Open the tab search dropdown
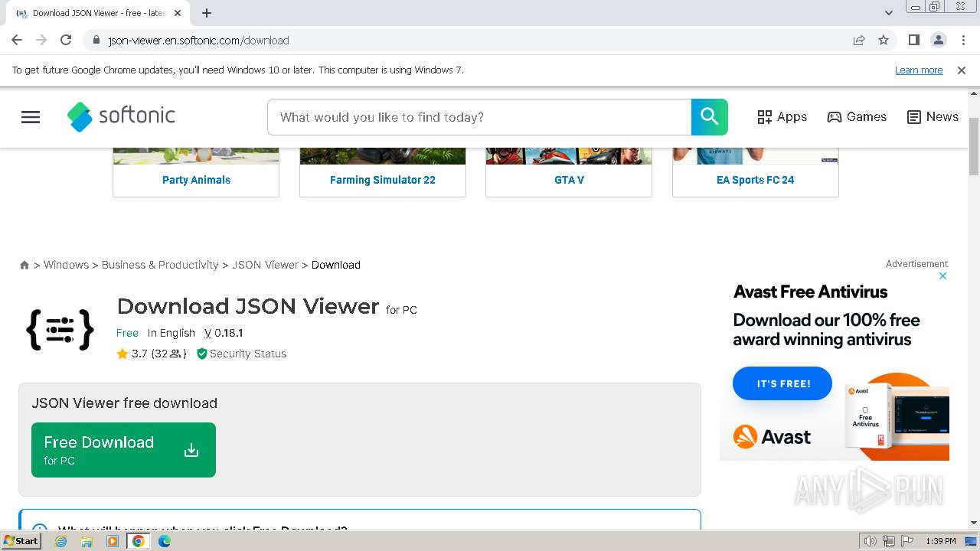Image resolution: width=980 pixels, height=551 pixels. coord(888,13)
